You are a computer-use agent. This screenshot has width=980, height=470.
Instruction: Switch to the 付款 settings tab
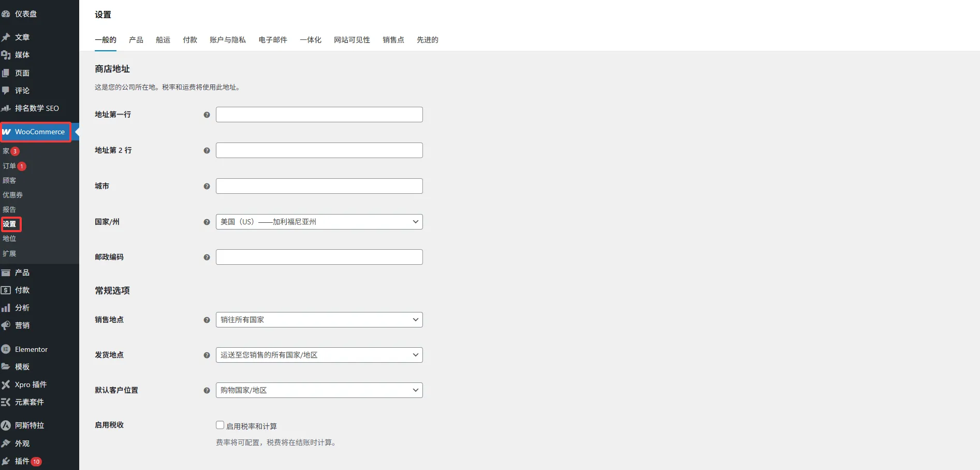click(190, 40)
